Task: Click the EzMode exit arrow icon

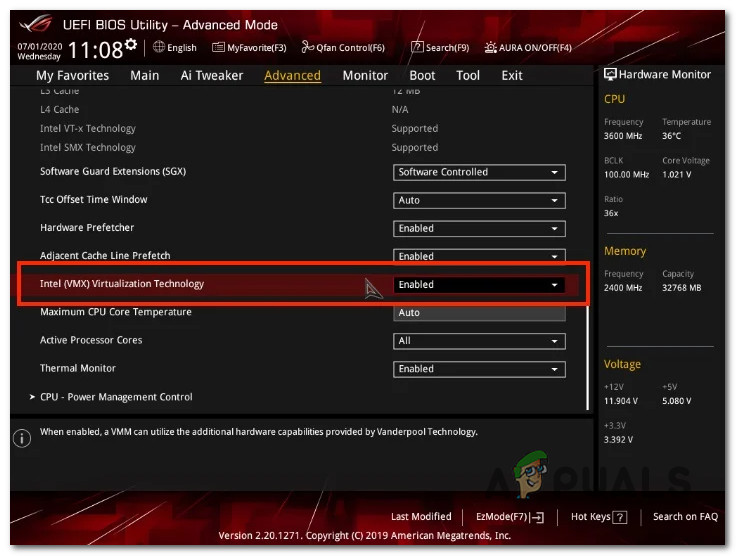Action: (x=538, y=518)
